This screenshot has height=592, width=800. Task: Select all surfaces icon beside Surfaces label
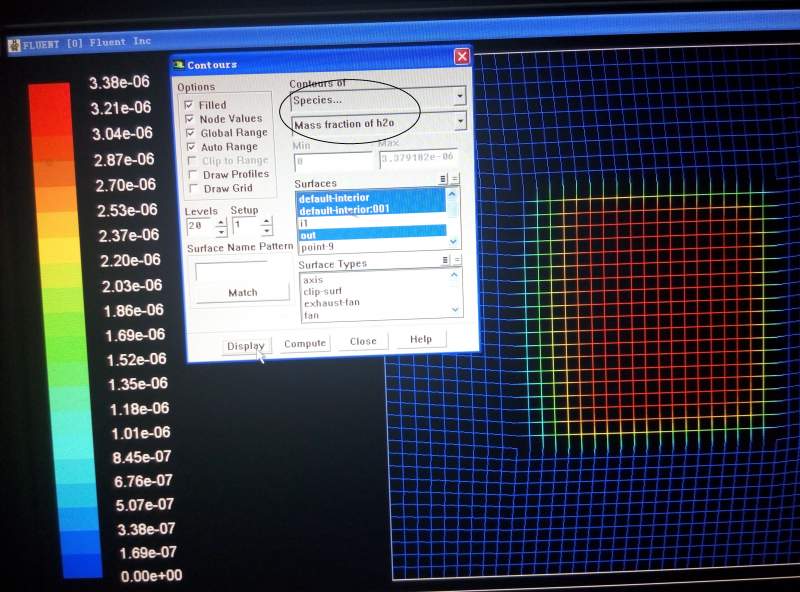tap(443, 179)
